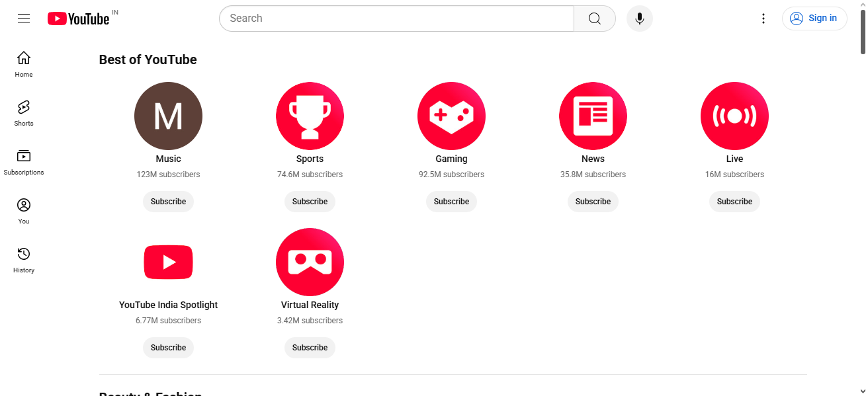
Task: Open the Music channel avatar
Action: pyautogui.click(x=168, y=116)
